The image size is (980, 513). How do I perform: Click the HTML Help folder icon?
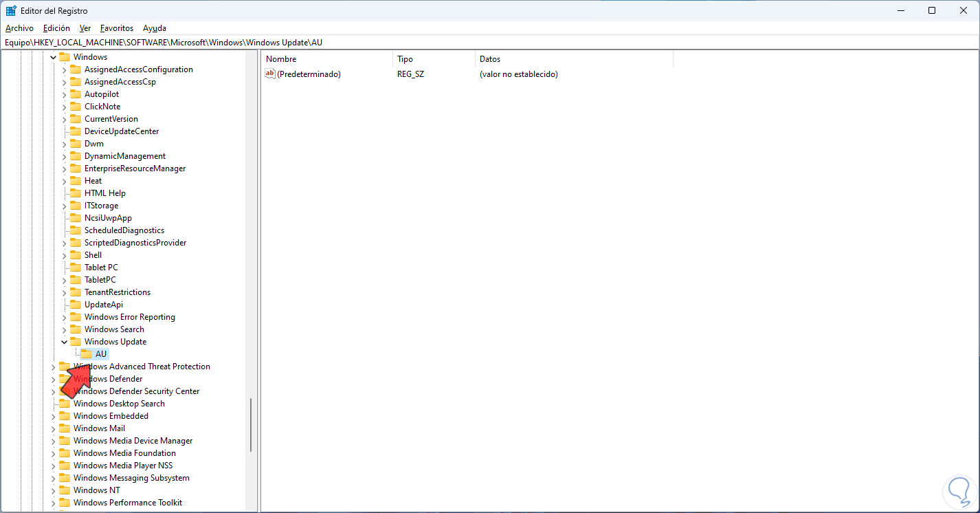pyautogui.click(x=76, y=193)
